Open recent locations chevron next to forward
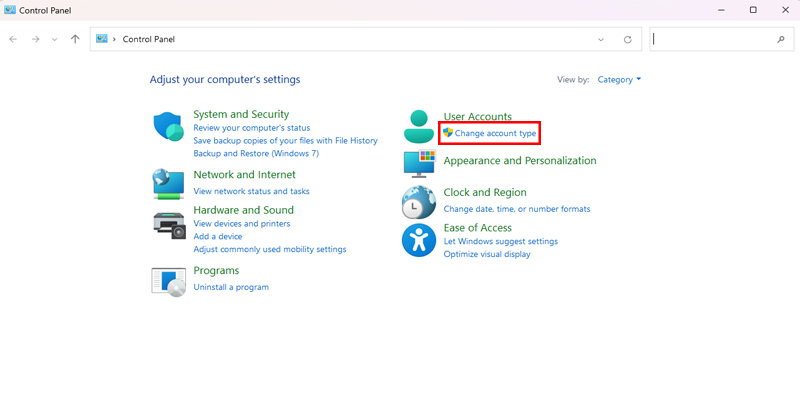Image resolution: width=800 pixels, height=412 pixels. point(54,39)
